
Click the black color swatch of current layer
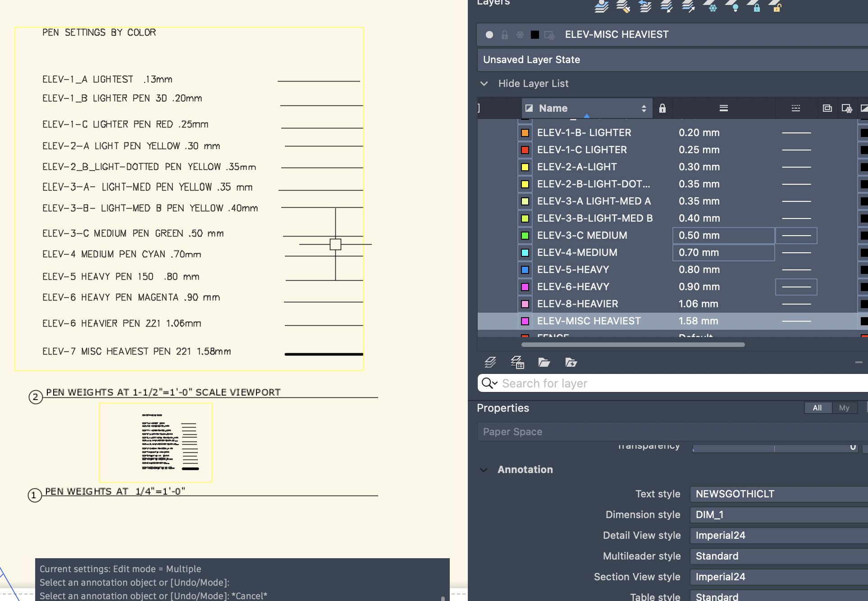pyautogui.click(x=535, y=35)
